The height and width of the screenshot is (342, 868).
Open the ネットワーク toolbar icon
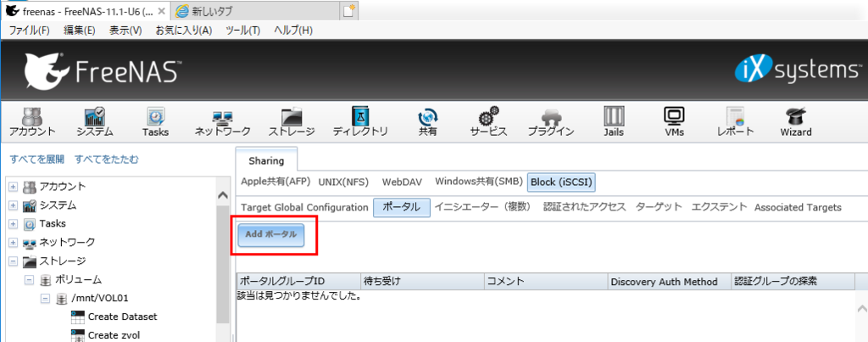223,121
